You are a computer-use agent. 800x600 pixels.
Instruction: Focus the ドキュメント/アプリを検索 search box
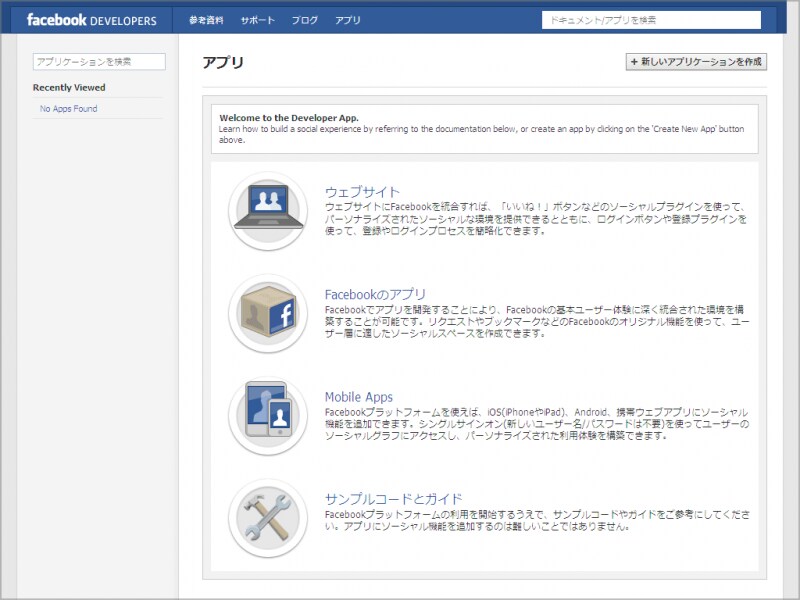tap(650, 20)
